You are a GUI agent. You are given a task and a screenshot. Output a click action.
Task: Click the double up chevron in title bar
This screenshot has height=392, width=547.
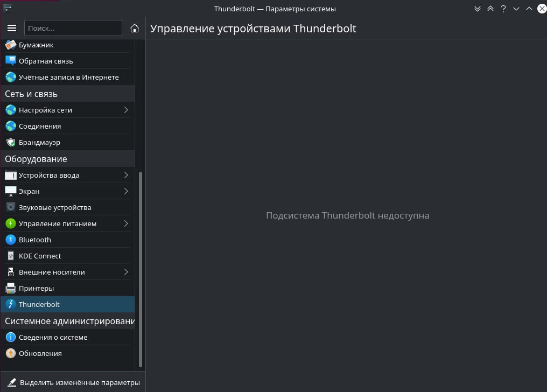pyautogui.click(x=490, y=9)
